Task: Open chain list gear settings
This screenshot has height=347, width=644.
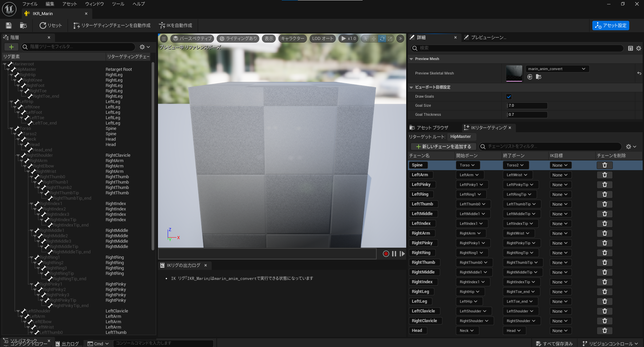Action: (x=631, y=147)
